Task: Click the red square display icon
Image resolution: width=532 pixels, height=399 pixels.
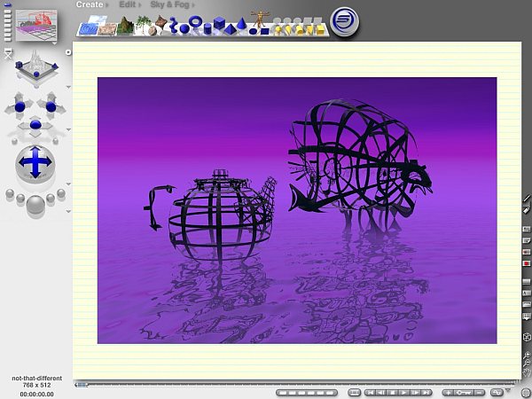Action: pyautogui.click(x=527, y=263)
